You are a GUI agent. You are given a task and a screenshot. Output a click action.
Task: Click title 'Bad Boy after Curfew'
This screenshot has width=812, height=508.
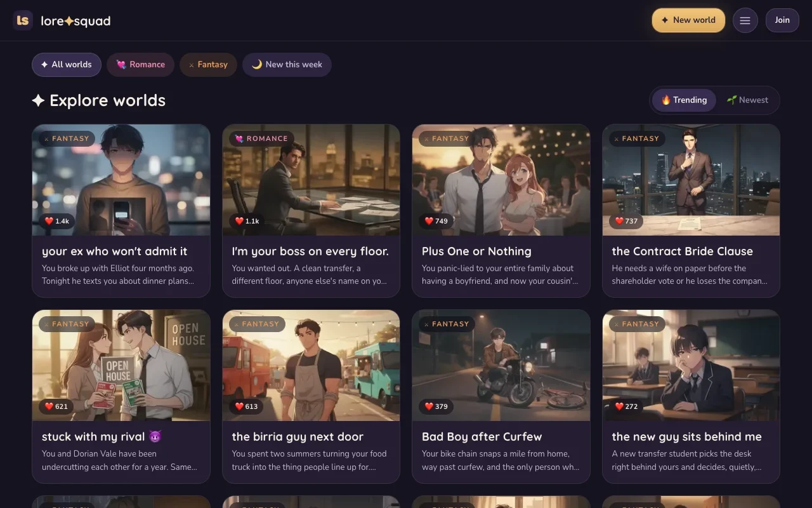coord(481,437)
